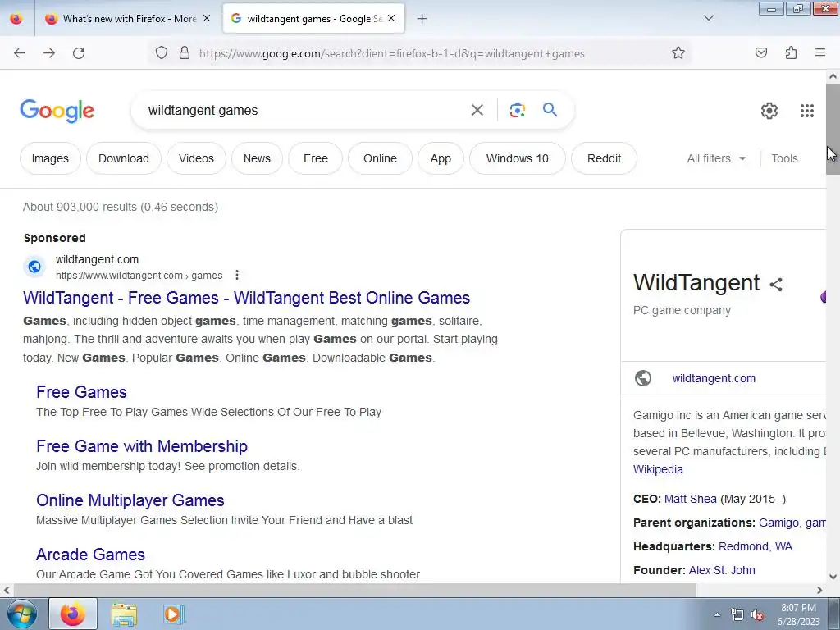840x630 pixels.
Task: Go back using the browser back arrow
Action: (x=20, y=53)
